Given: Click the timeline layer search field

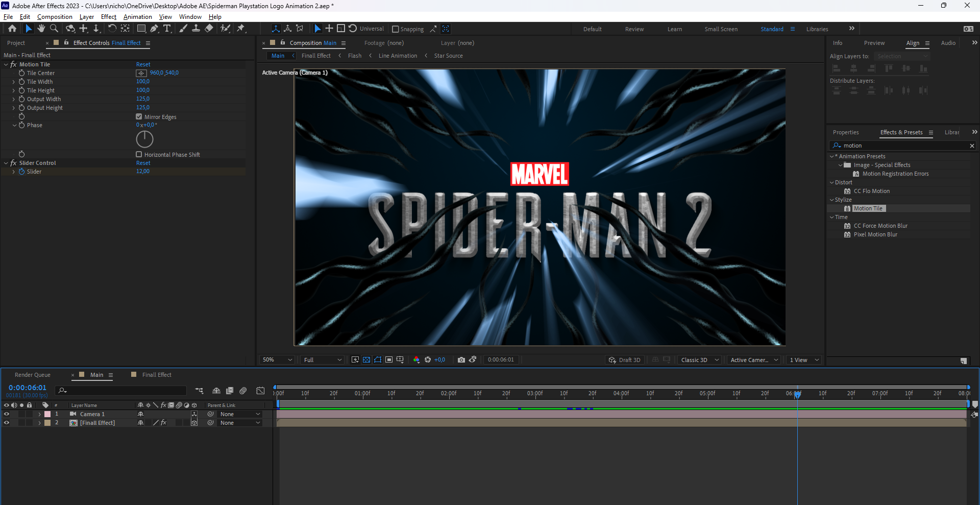Looking at the screenshot, I should [121, 391].
